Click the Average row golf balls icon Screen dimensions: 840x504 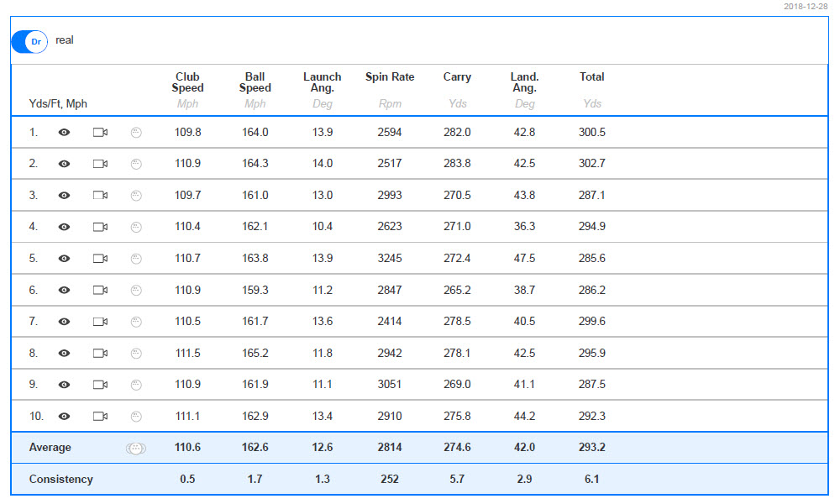coord(135,449)
